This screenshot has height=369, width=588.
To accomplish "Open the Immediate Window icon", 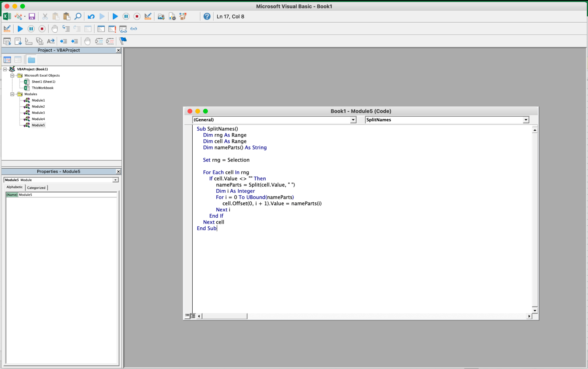I will point(111,29).
